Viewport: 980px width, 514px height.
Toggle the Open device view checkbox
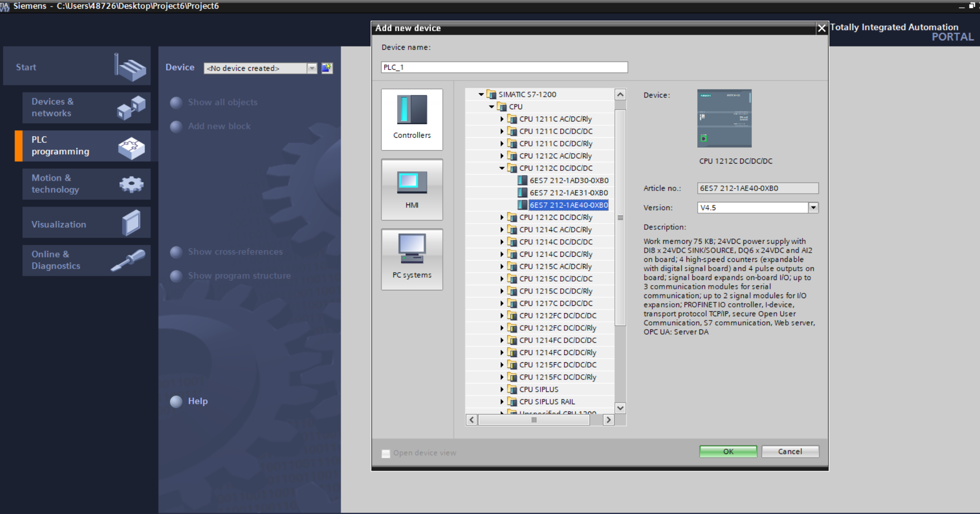(x=386, y=453)
